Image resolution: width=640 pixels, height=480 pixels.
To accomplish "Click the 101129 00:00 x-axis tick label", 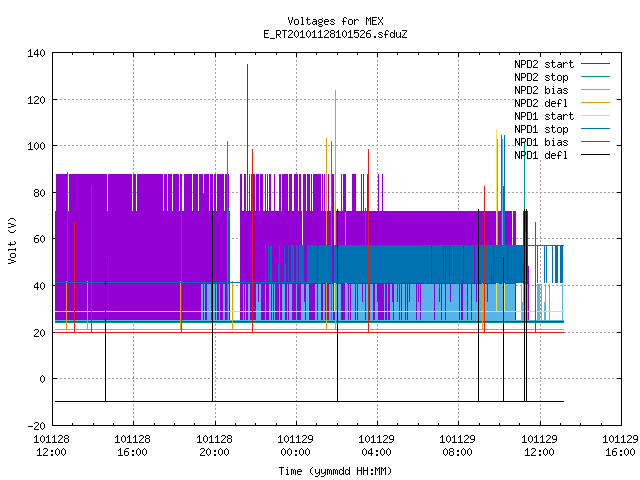I will 296,446.
